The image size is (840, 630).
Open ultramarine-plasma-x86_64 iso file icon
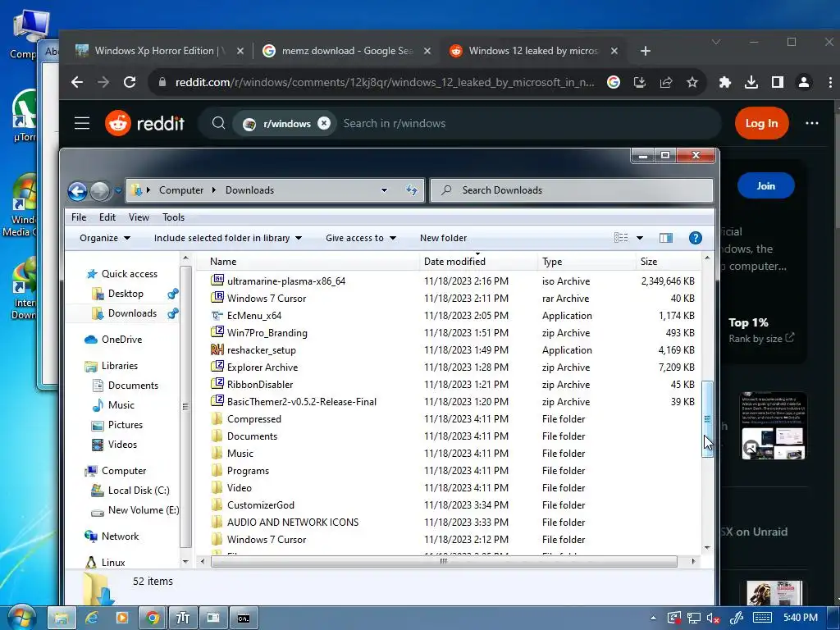click(217, 281)
